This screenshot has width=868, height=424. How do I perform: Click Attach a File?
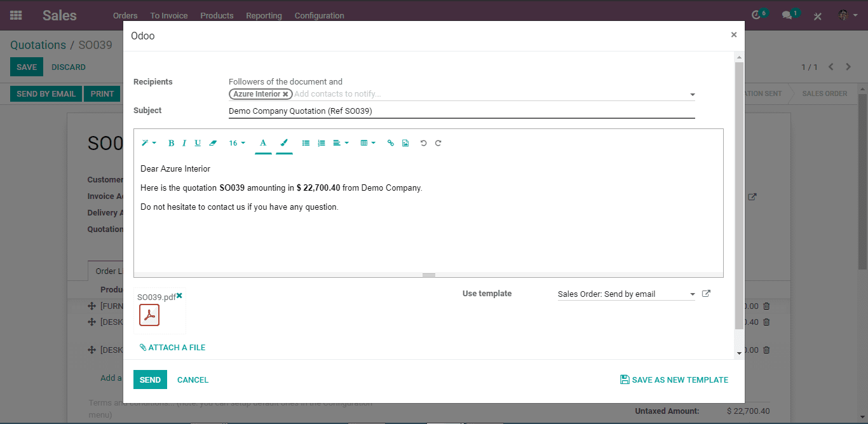172,348
